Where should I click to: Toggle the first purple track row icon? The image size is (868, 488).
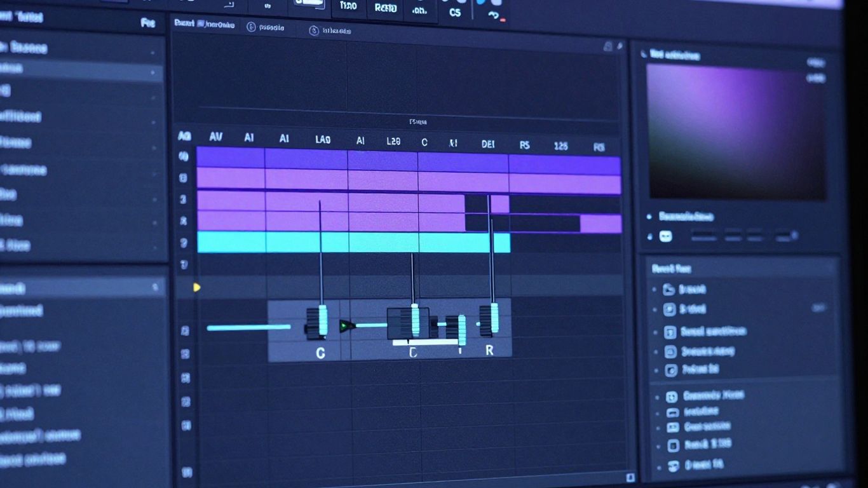click(x=184, y=156)
